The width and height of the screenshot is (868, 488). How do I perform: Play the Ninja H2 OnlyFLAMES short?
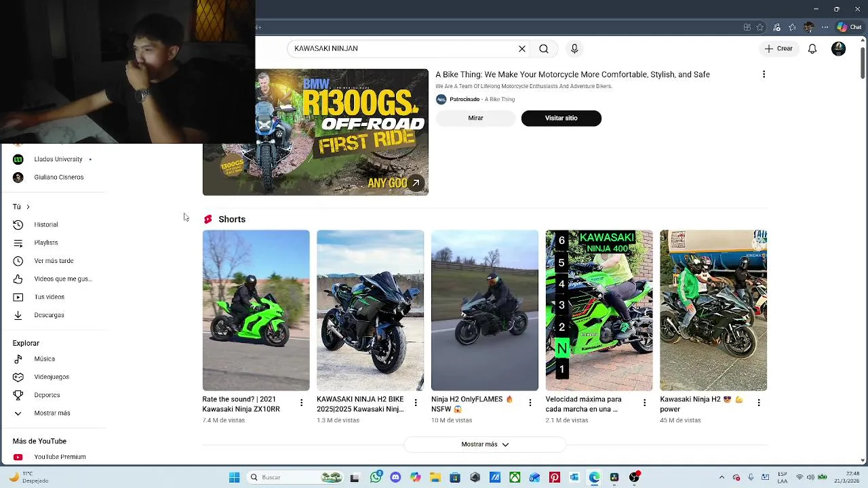485,310
